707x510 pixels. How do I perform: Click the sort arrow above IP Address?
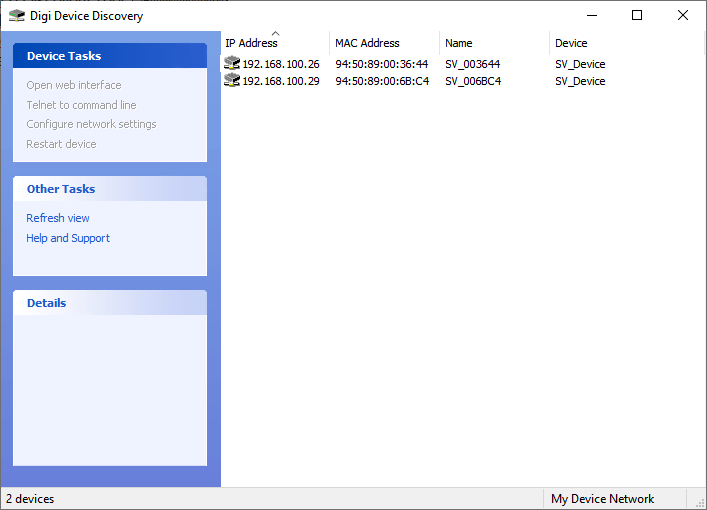click(276, 33)
